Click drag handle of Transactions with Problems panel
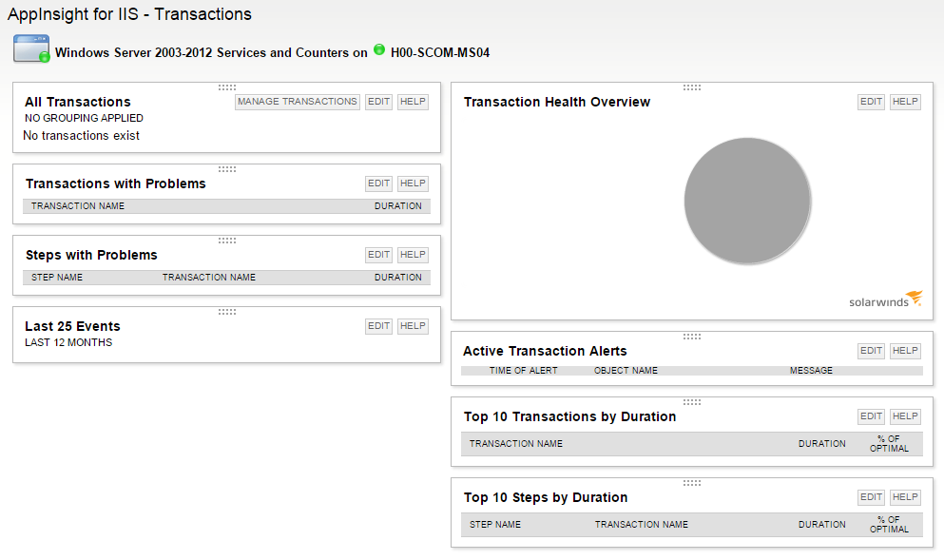Viewport: 944px width, 560px height. [227, 169]
